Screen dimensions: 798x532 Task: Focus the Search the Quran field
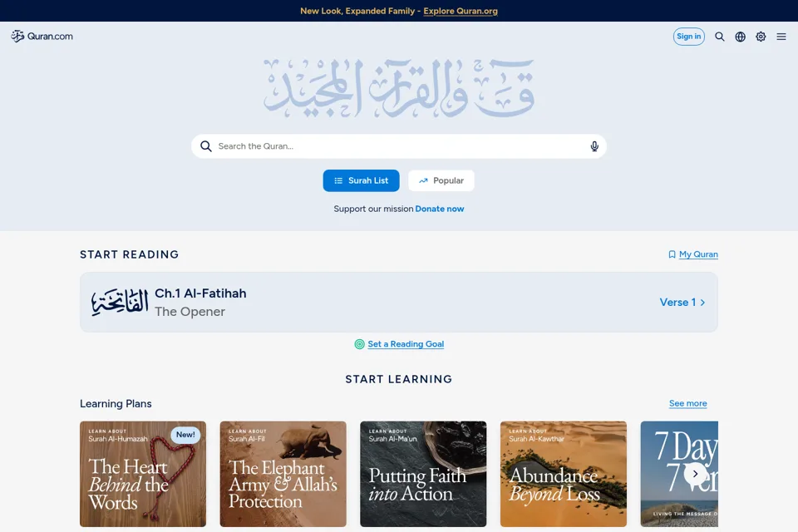[x=398, y=146]
